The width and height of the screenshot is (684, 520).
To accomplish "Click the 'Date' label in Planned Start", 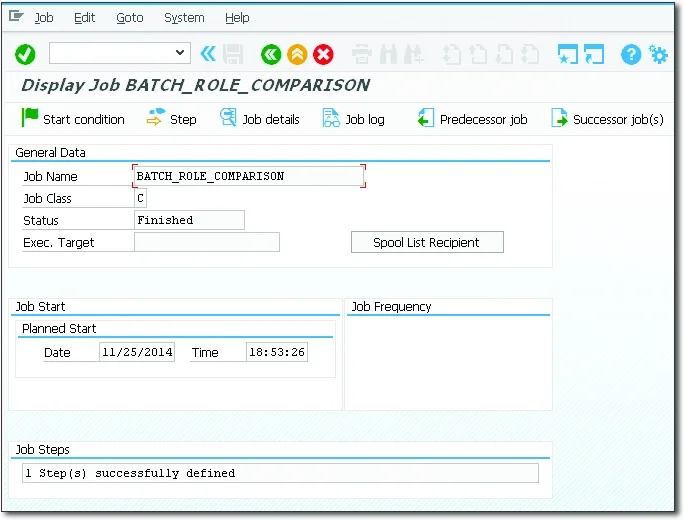I will click(57, 352).
